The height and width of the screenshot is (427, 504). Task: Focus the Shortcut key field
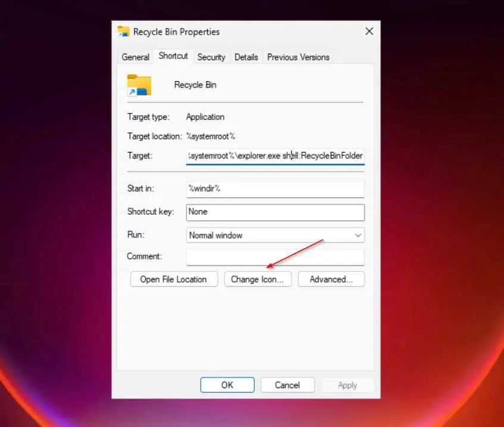point(275,212)
